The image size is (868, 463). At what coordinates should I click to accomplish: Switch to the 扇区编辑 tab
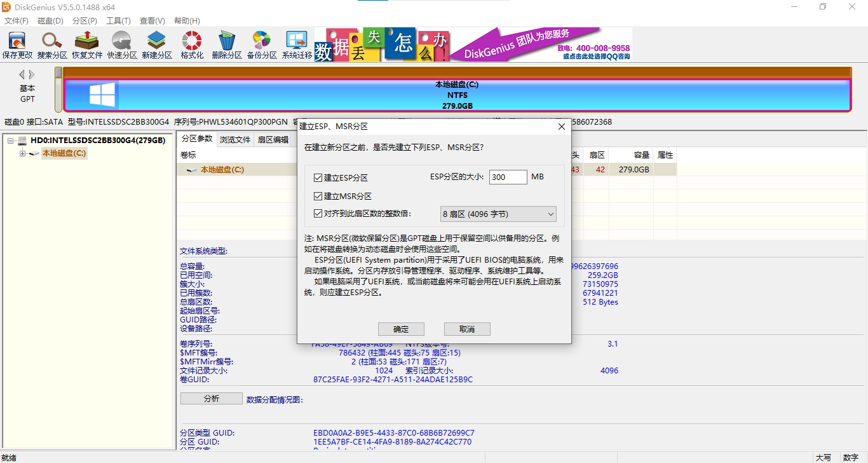pyautogui.click(x=273, y=140)
